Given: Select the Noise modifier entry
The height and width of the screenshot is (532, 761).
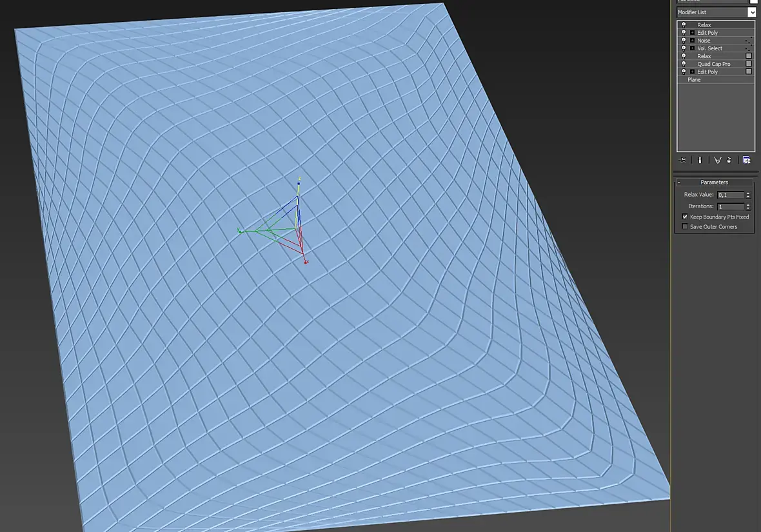Looking at the screenshot, I should pos(704,40).
